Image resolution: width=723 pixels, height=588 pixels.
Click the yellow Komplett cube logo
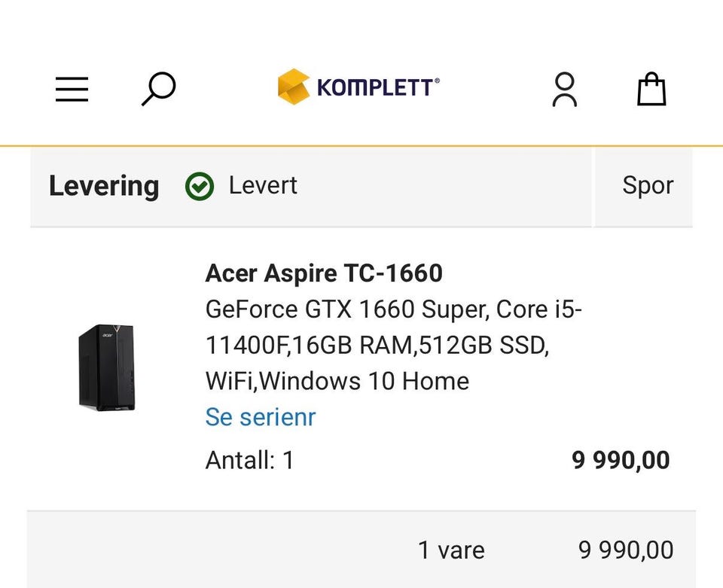293,87
